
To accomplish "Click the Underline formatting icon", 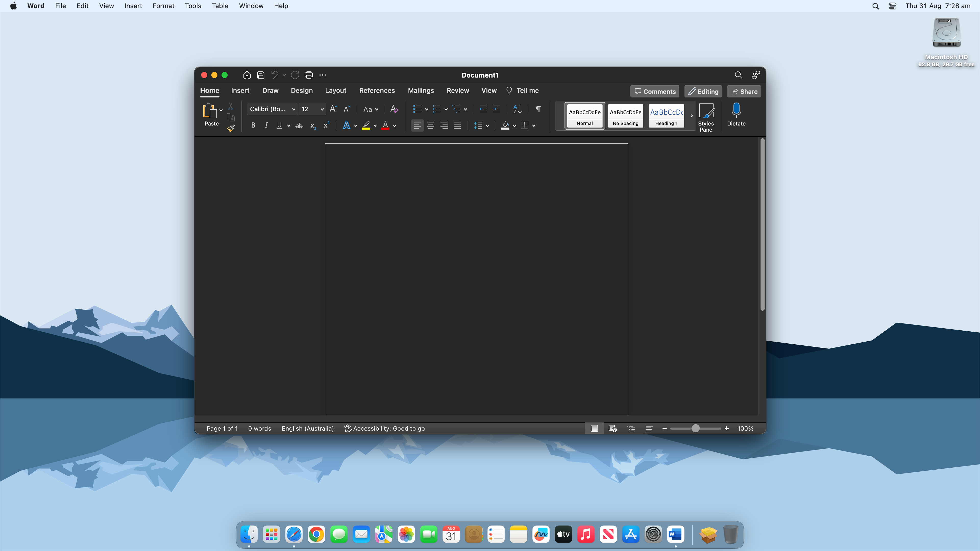I will click(279, 126).
